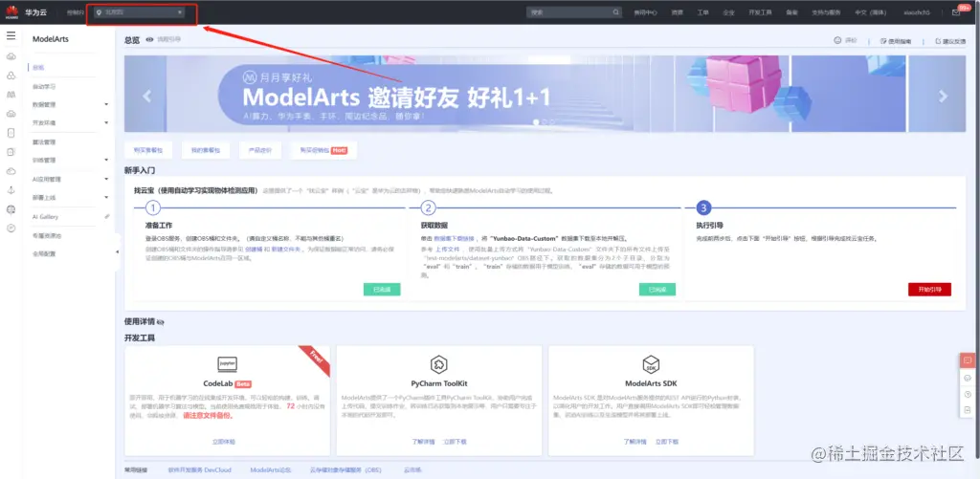
Task: Select the third carousel dot on banner
Action: (552, 122)
